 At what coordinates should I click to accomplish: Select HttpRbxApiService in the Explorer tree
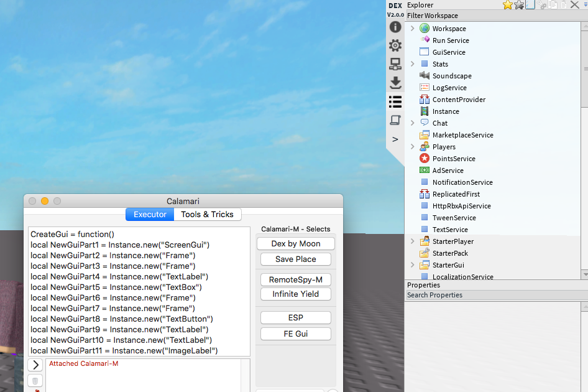[462, 206]
